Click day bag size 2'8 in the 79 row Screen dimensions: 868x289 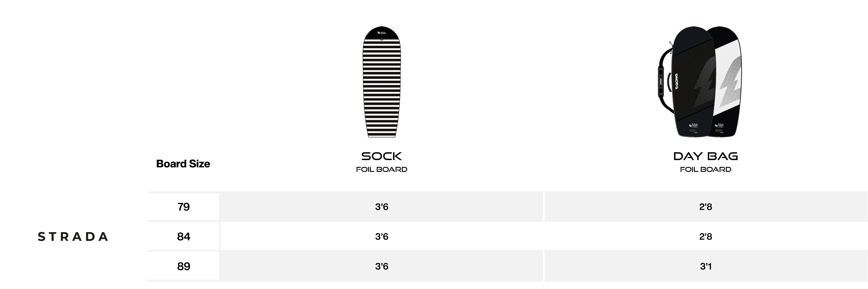[x=706, y=207]
